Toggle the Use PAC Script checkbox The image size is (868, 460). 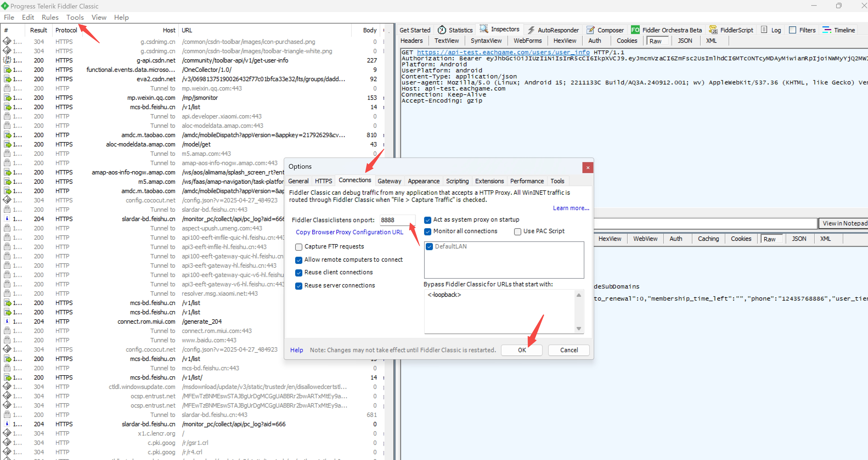click(x=517, y=232)
